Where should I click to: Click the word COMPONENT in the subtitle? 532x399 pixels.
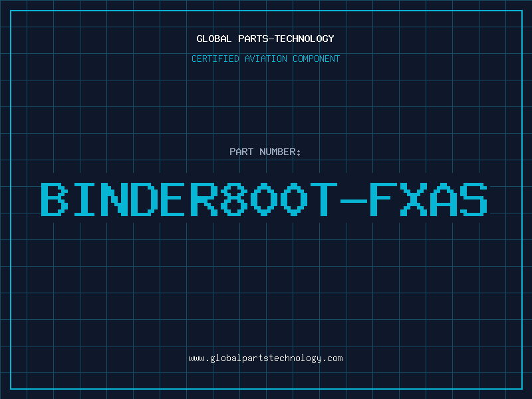(x=315, y=59)
